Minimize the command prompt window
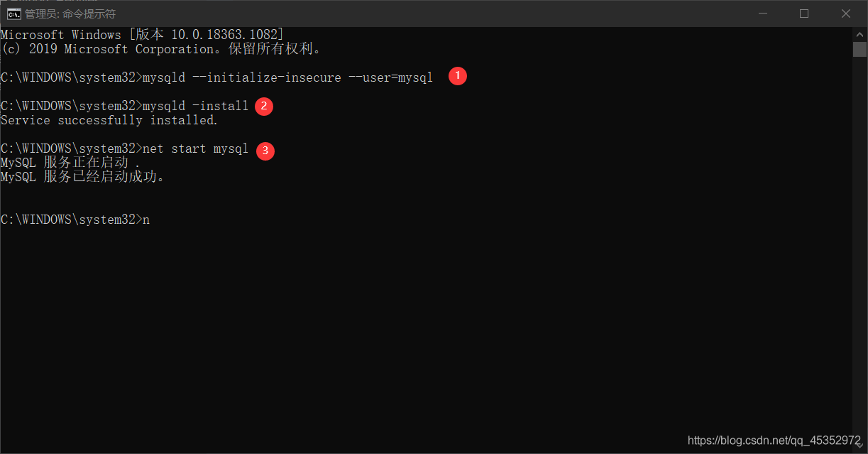Screen dimensions: 868x454 (x=762, y=13)
